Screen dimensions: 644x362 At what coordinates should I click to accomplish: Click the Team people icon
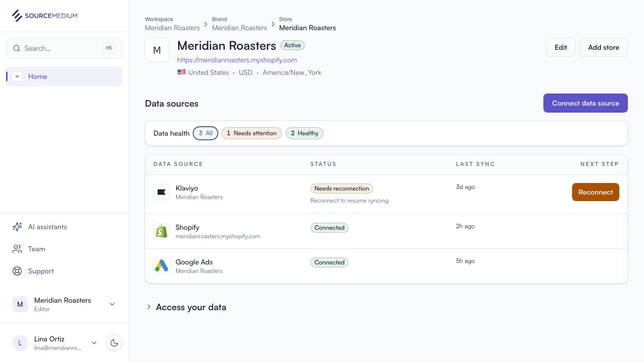click(17, 249)
